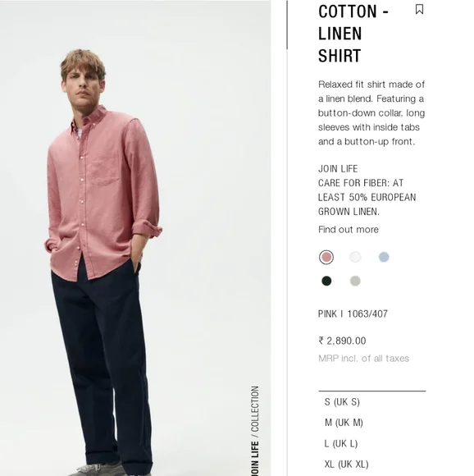The image size is (474, 476).
Task: Click the PINK | 1063/407 reference text
Action: 353,314
